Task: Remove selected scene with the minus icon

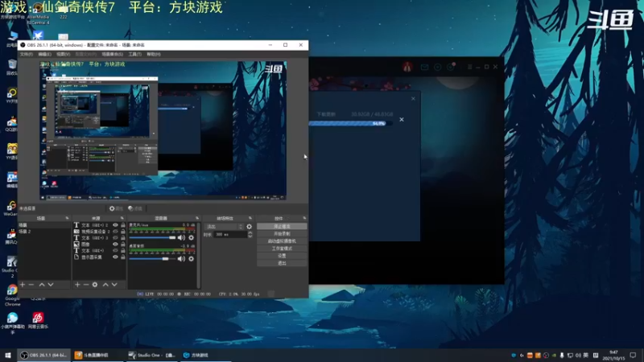Action: pos(31,285)
